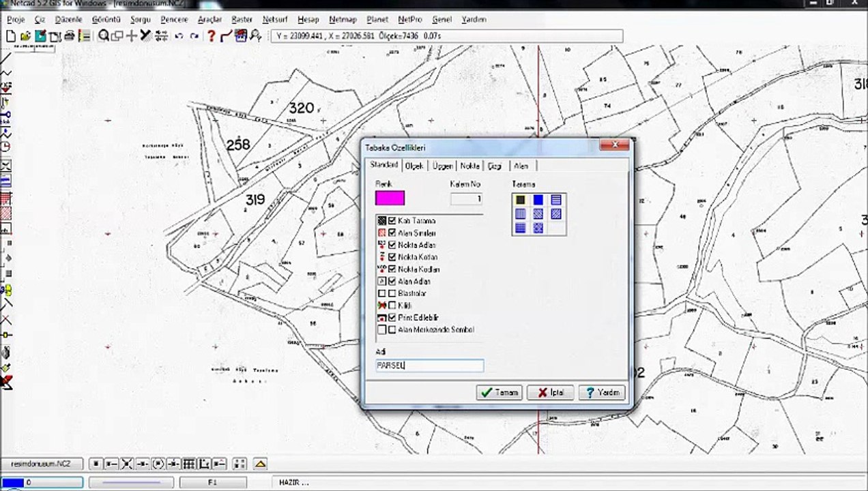Click the yellow triangle icon in bottom bar

(259, 464)
